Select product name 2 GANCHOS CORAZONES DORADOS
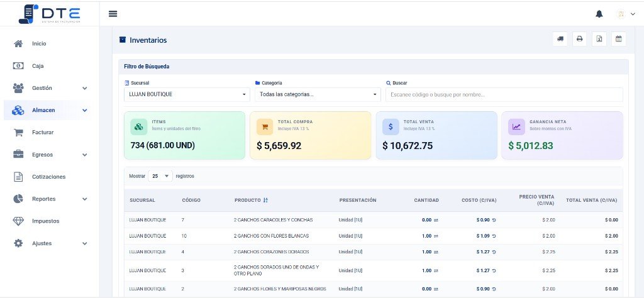The width and height of the screenshot is (644, 298). coord(272,252)
